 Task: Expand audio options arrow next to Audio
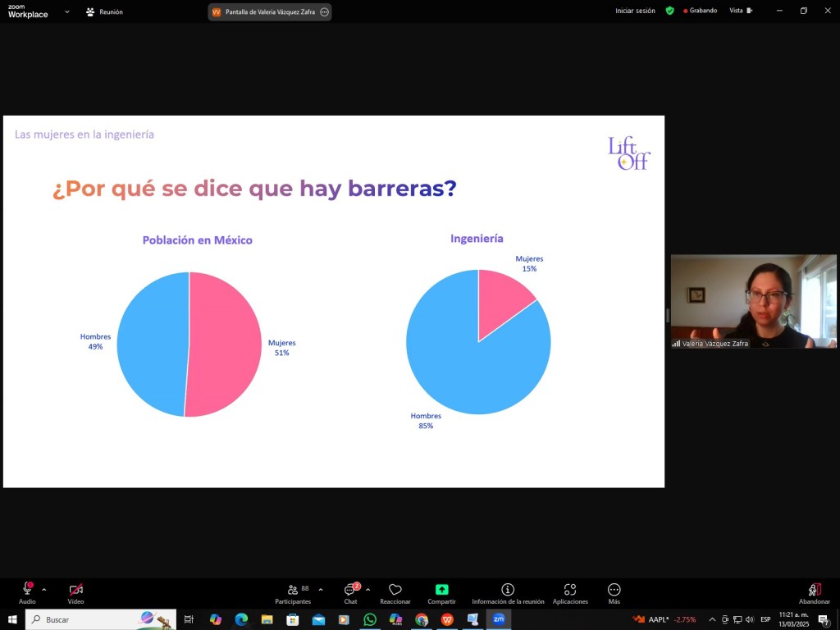point(44,589)
